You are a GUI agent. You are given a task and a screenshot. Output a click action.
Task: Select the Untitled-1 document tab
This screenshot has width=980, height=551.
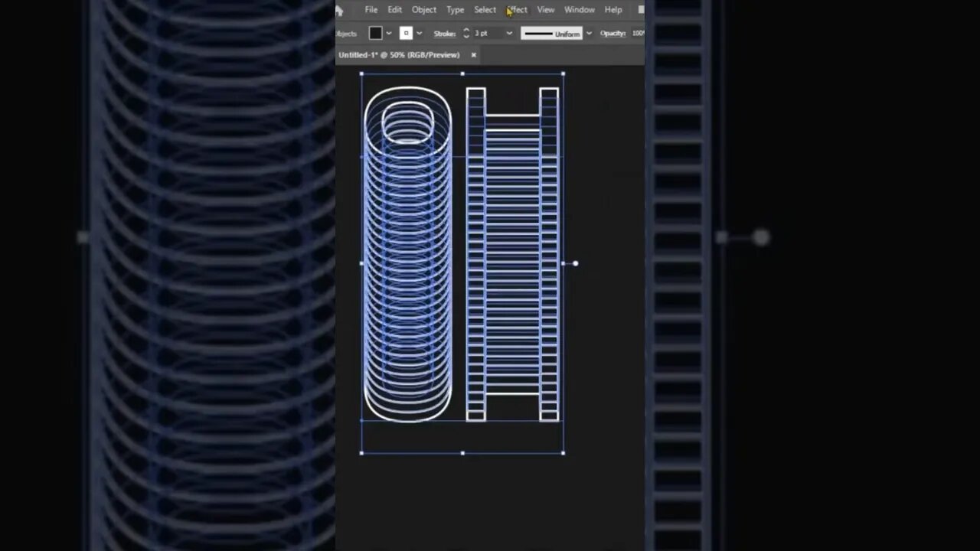click(399, 55)
